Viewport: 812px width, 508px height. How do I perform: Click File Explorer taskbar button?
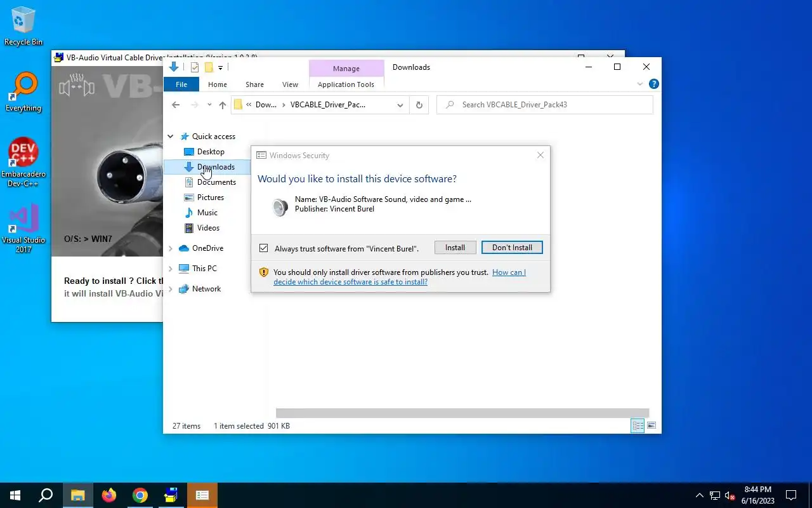tap(77, 495)
